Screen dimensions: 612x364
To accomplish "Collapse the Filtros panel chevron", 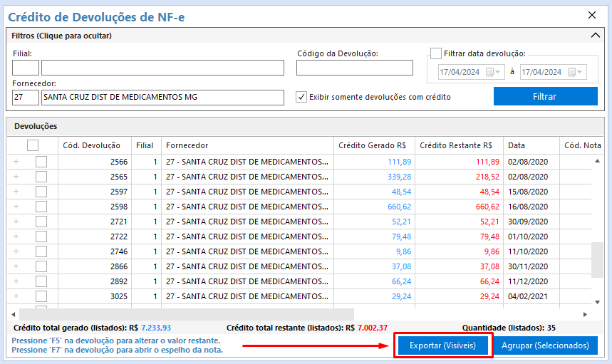I will click(x=596, y=35).
